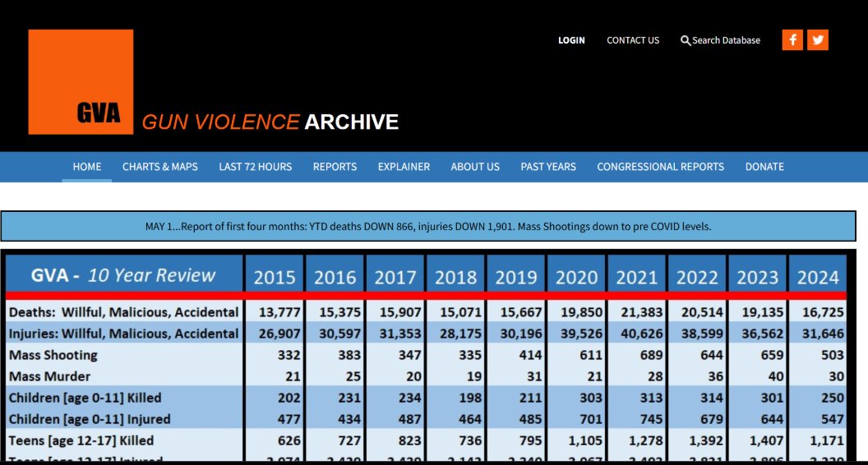Open the REPORTS menu item
The image size is (868, 465).
click(335, 167)
